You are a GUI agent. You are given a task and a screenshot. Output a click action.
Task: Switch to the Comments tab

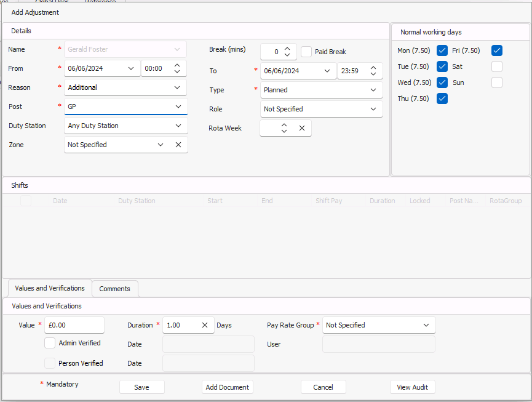114,288
